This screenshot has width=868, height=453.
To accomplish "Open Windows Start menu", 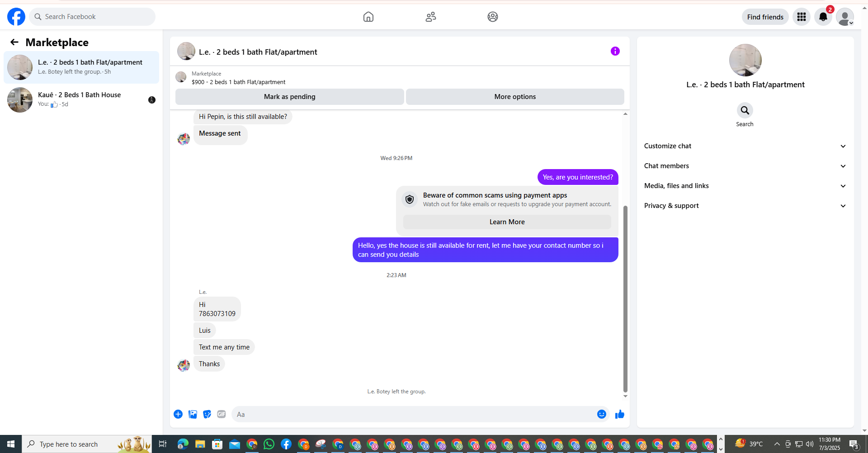I will pyautogui.click(x=11, y=444).
